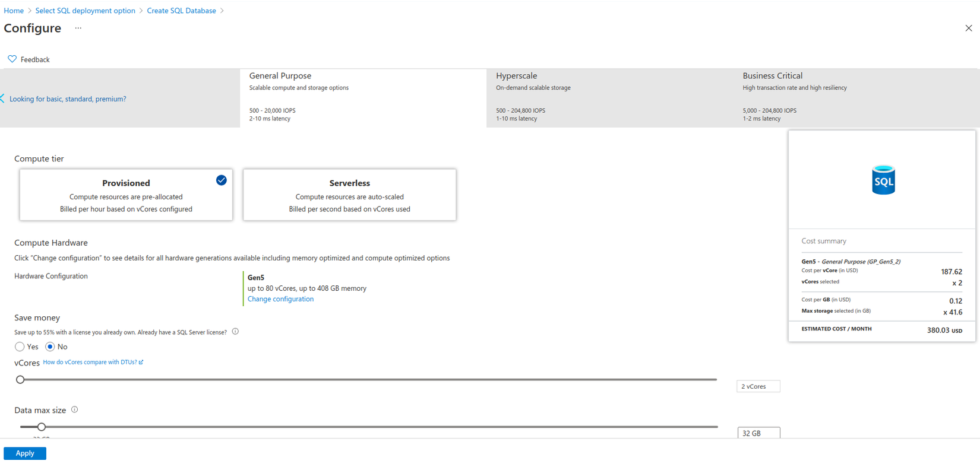Click the vCores slider handle
Image resolution: width=980 pixels, height=464 pixels.
(20, 379)
